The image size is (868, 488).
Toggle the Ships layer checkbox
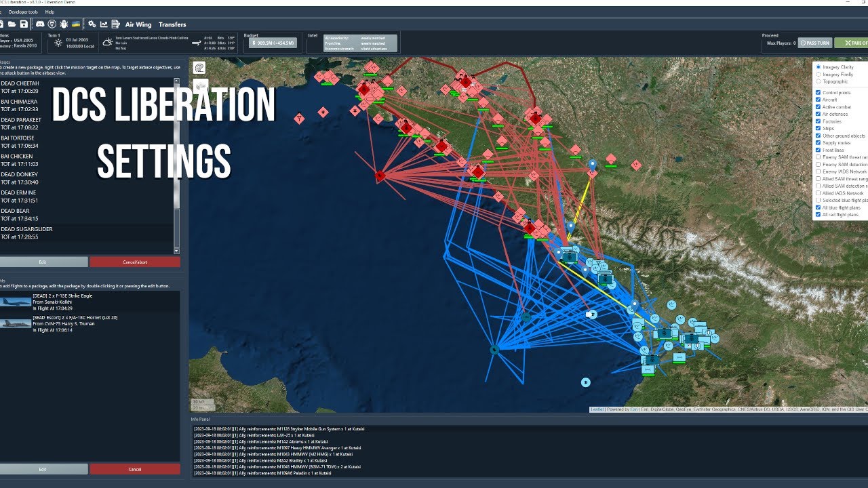(x=818, y=128)
